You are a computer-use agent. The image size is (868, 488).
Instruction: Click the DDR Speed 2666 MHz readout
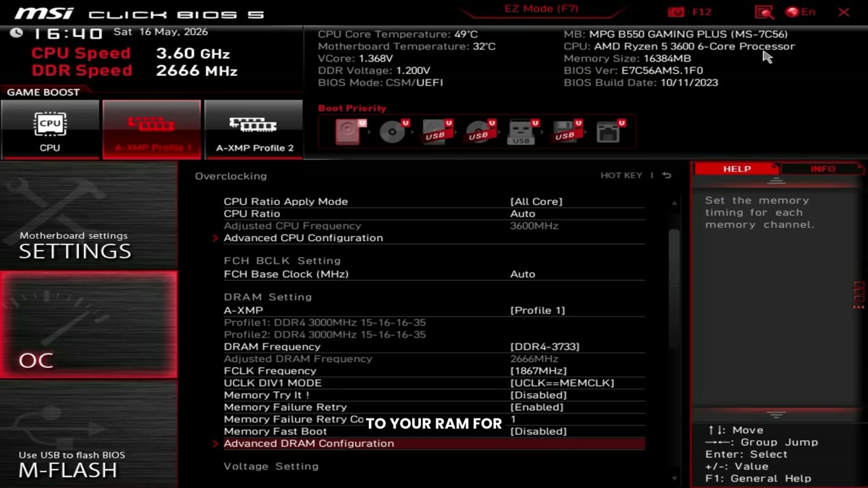tap(135, 71)
